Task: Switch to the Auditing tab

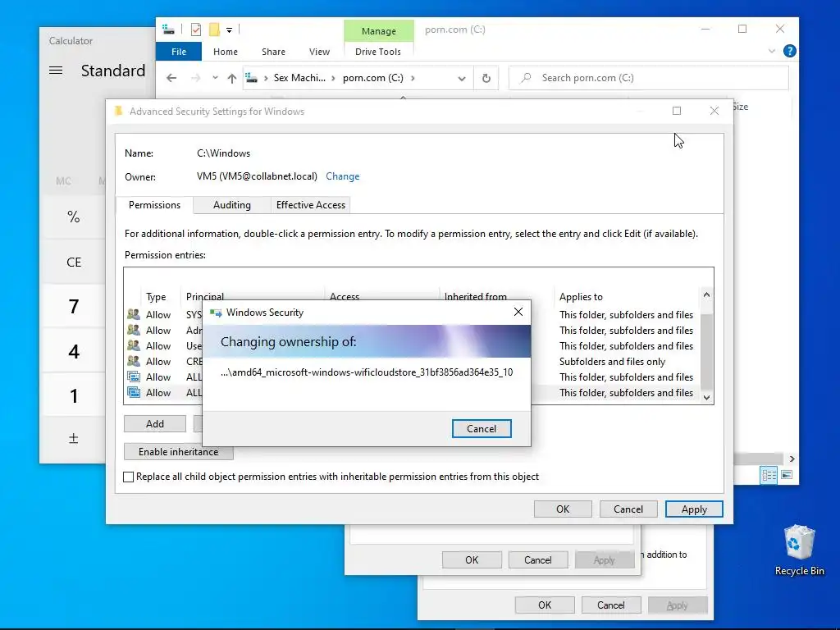Action: click(232, 204)
